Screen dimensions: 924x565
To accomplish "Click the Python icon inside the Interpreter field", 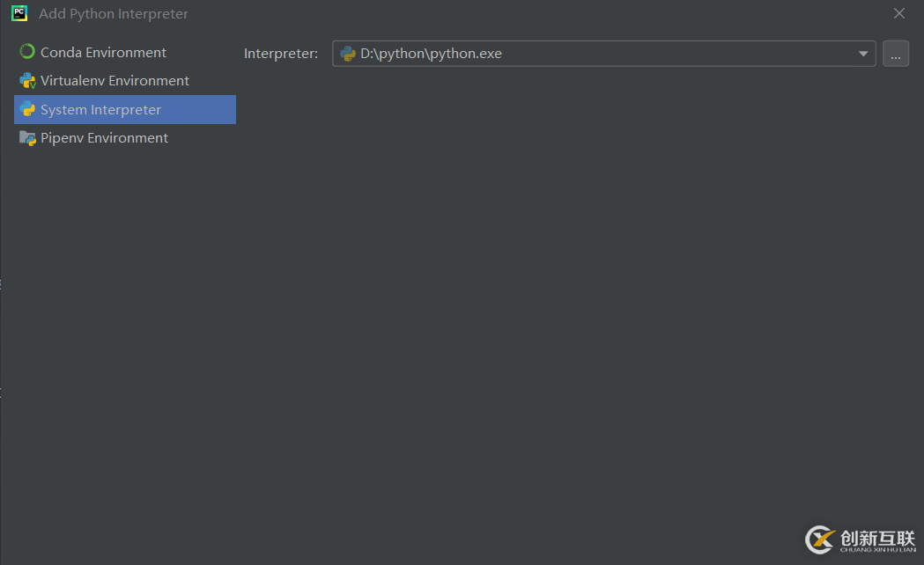I will (x=348, y=54).
